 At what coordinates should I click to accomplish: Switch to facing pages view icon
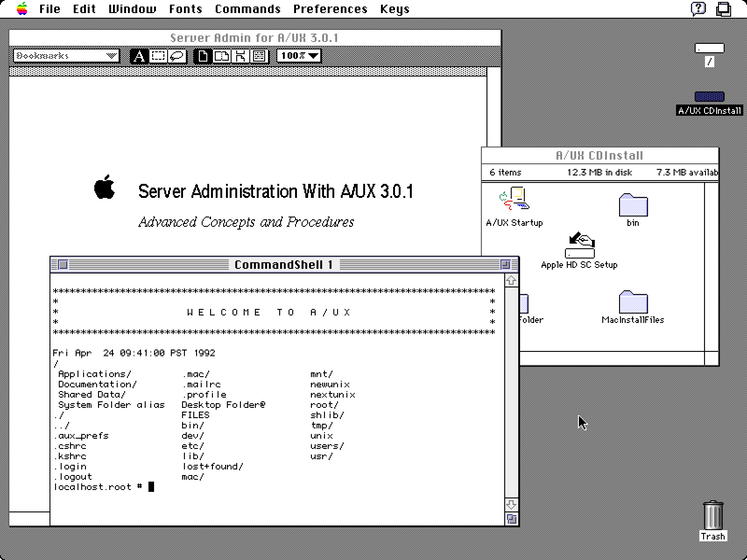pyautogui.click(x=221, y=56)
